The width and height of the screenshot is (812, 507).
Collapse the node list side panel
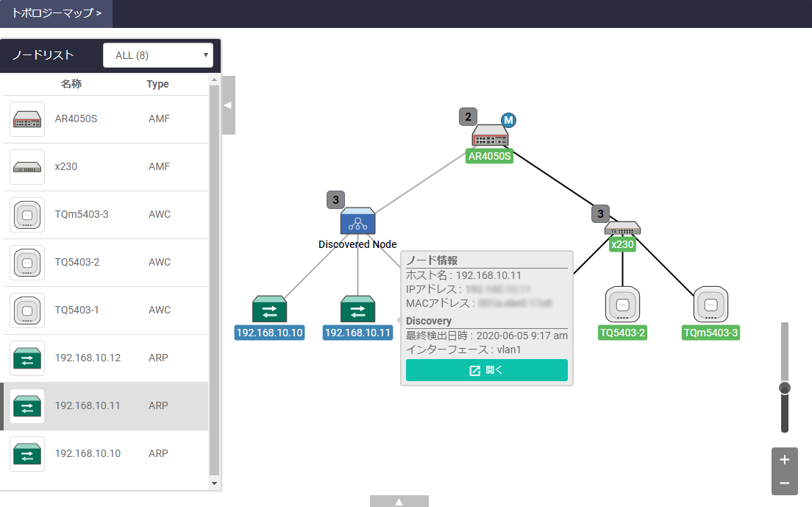pos(228,105)
